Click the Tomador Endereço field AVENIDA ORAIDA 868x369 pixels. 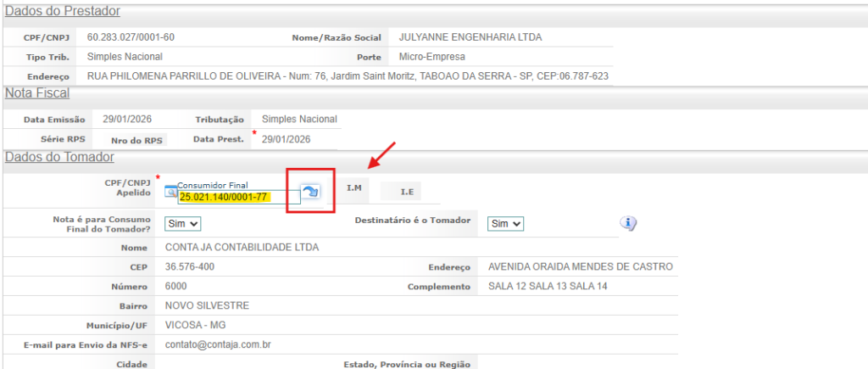click(581, 266)
